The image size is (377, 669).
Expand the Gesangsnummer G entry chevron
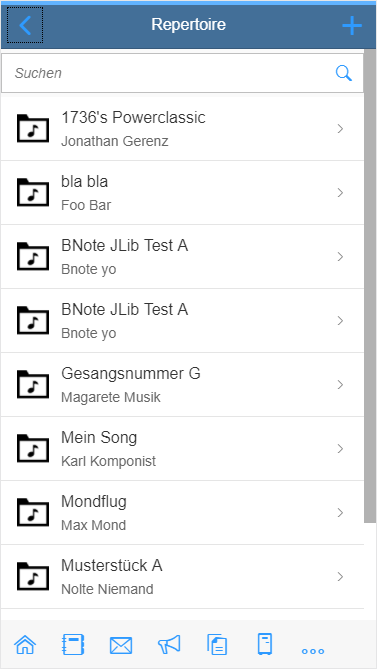[x=340, y=384]
